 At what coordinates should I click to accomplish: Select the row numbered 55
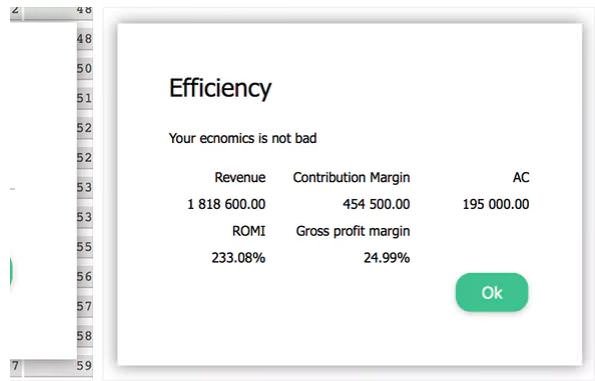point(85,247)
